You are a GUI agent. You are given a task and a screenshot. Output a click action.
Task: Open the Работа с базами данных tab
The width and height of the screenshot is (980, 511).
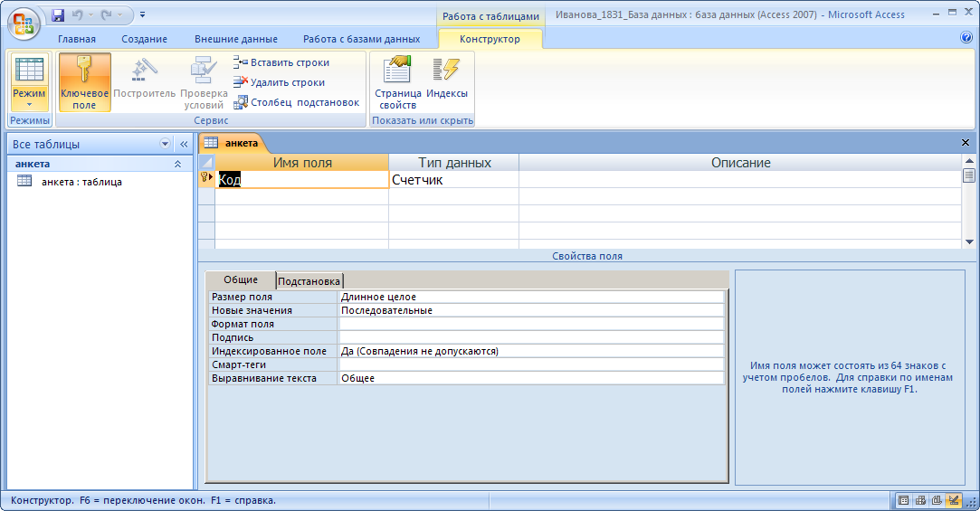(x=361, y=39)
